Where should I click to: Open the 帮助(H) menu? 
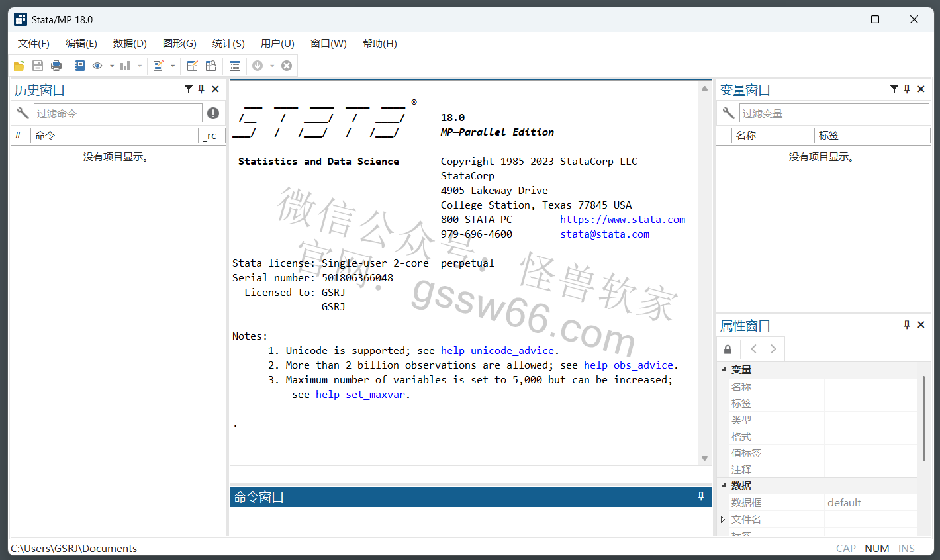[x=380, y=44]
